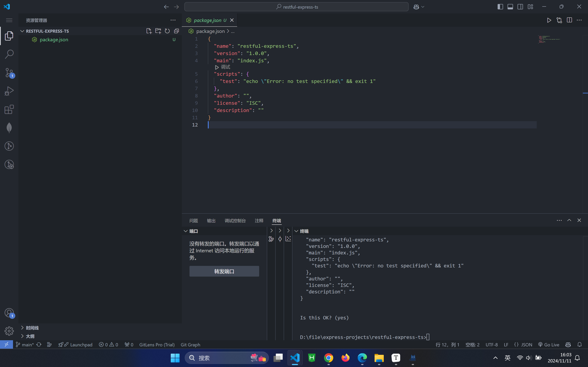Click the Split Editor icon
The height and width of the screenshot is (367, 588).
pyautogui.click(x=569, y=20)
